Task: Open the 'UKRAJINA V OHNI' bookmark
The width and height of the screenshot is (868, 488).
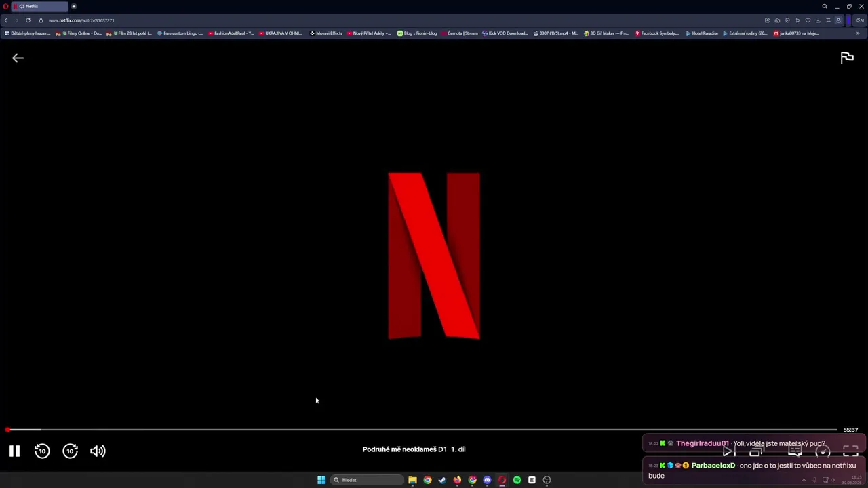Action: tap(281, 33)
